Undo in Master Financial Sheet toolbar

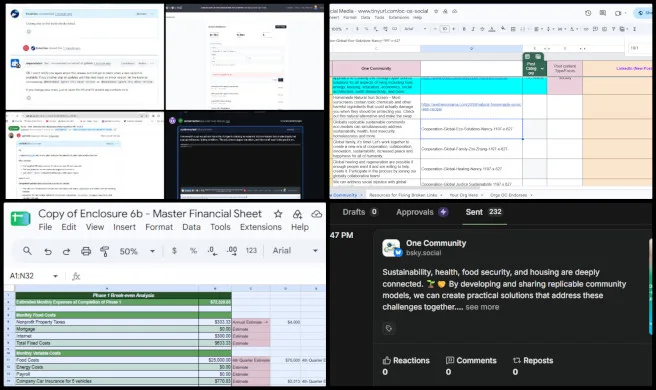48,251
